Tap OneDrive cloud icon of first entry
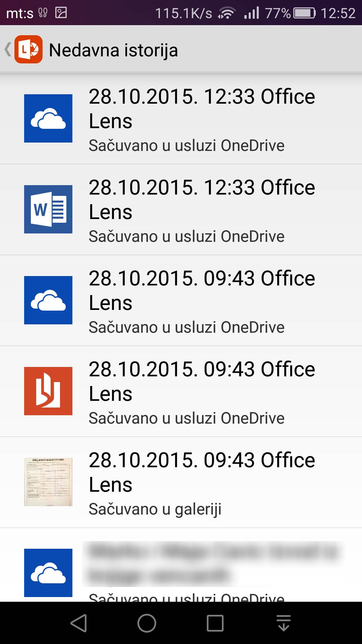The image size is (362, 644). coord(48,118)
